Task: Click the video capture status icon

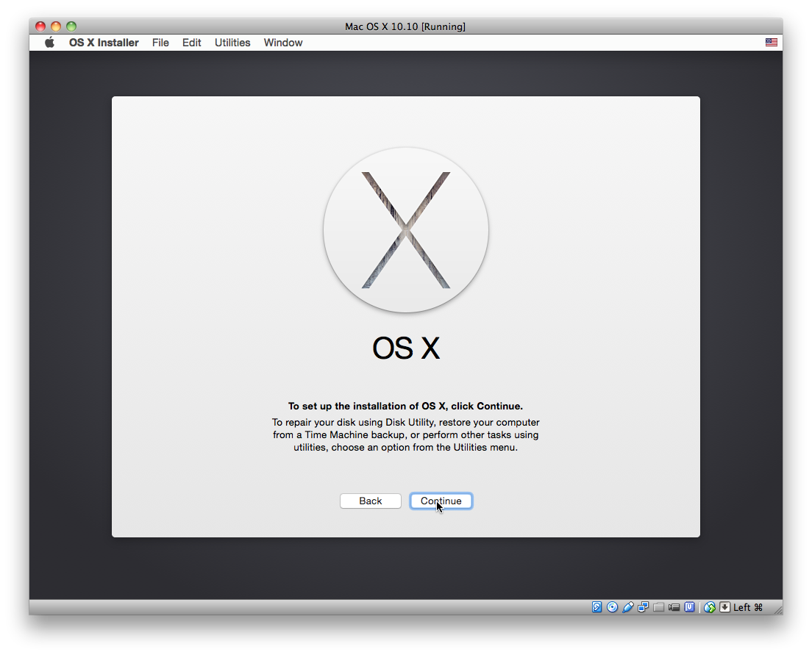Action: pyautogui.click(x=674, y=607)
